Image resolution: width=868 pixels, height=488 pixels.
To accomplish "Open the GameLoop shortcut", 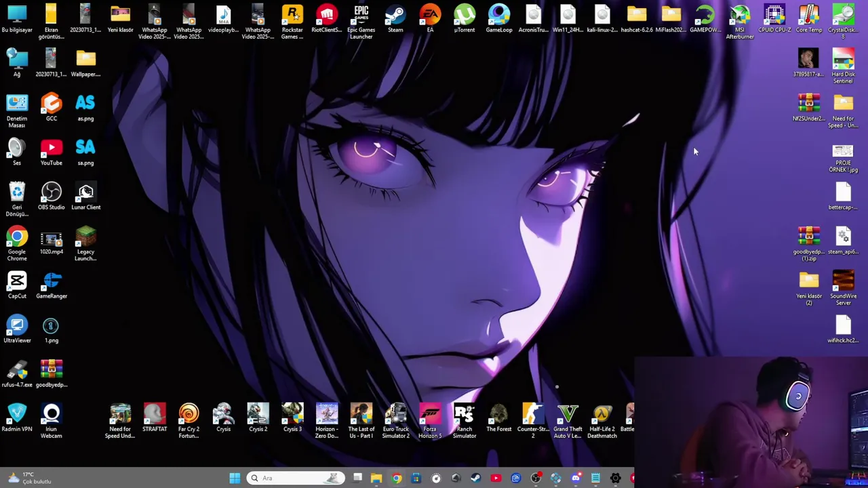I will tap(499, 19).
